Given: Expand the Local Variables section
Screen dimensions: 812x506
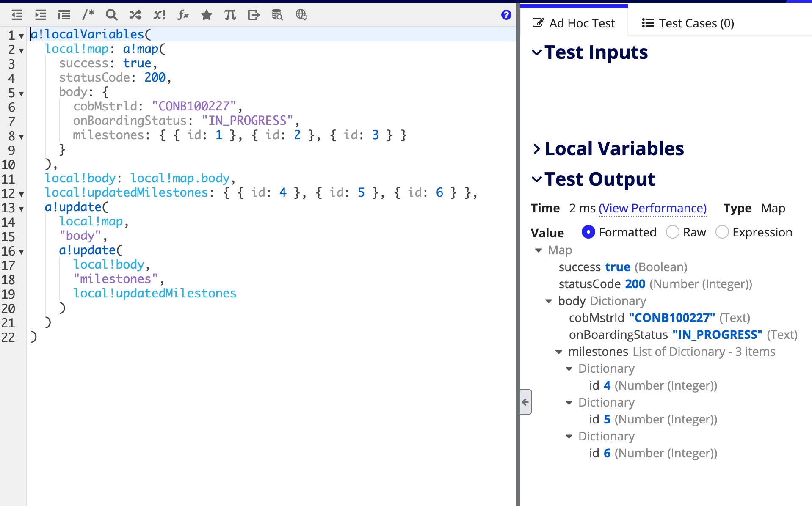Looking at the screenshot, I should pyautogui.click(x=537, y=149).
